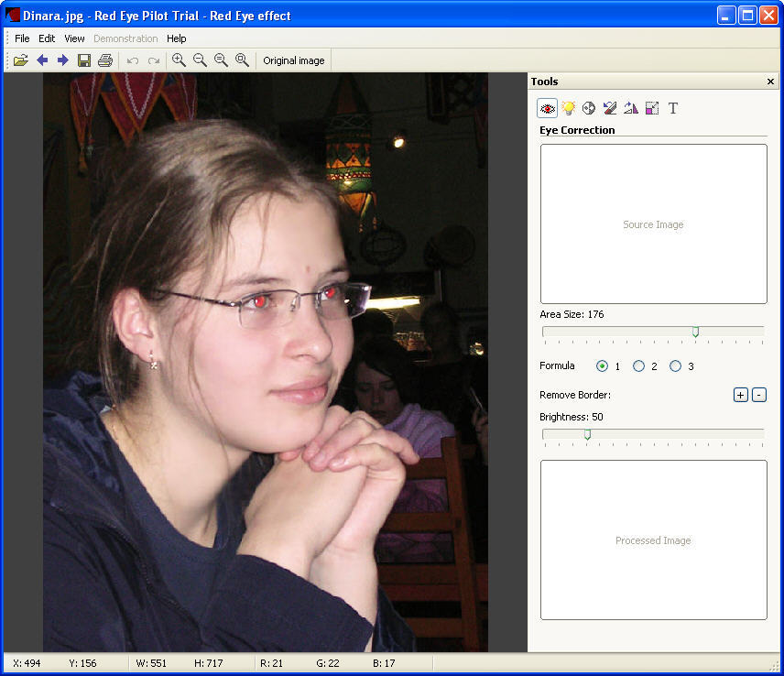Open the View menu
Image resolution: width=784 pixels, height=676 pixels.
74,38
